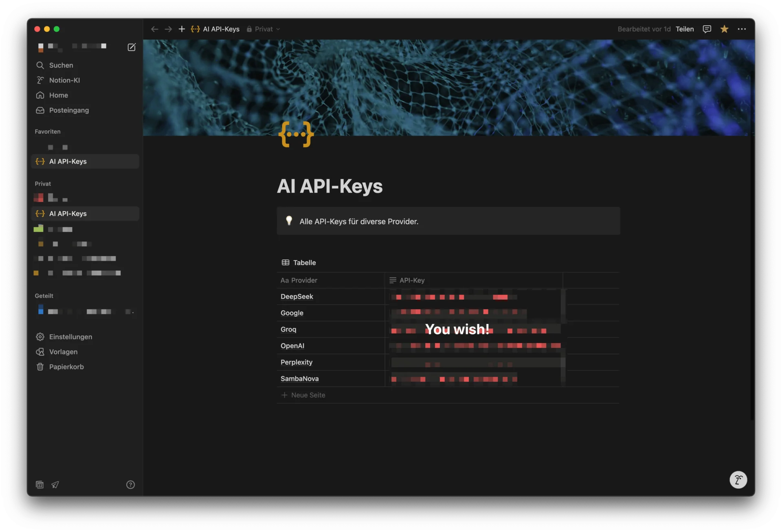The width and height of the screenshot is (782, 532).
Task: Open the DeepSeek row
Action: point(297,297)
